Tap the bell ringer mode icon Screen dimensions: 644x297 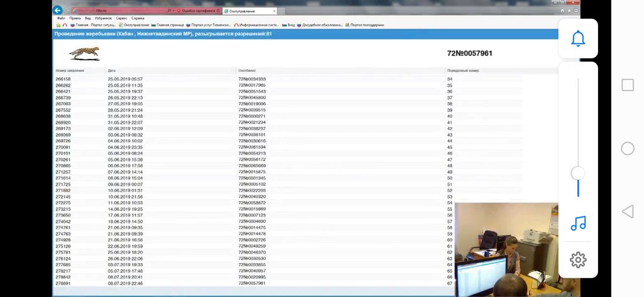(578, 39)
